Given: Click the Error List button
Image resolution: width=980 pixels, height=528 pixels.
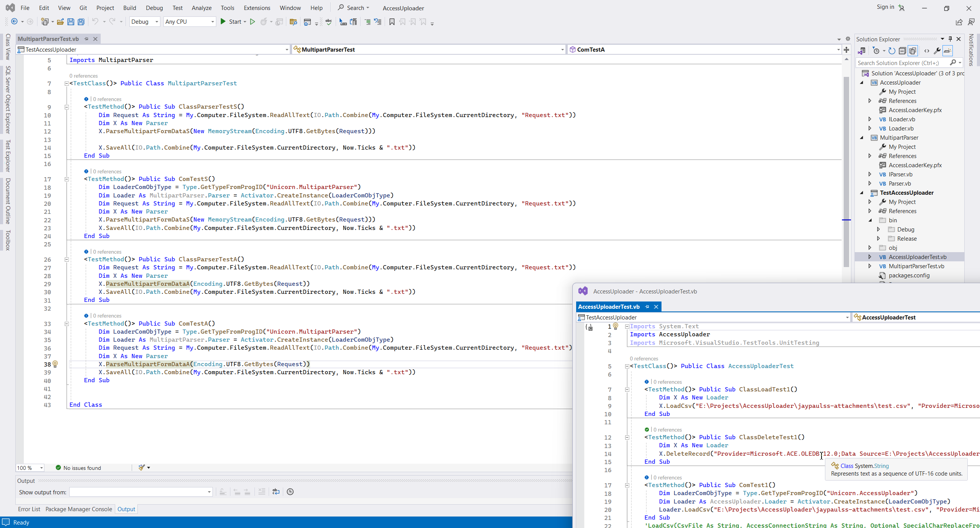Looking at the screenshot, I should [29, 509].
